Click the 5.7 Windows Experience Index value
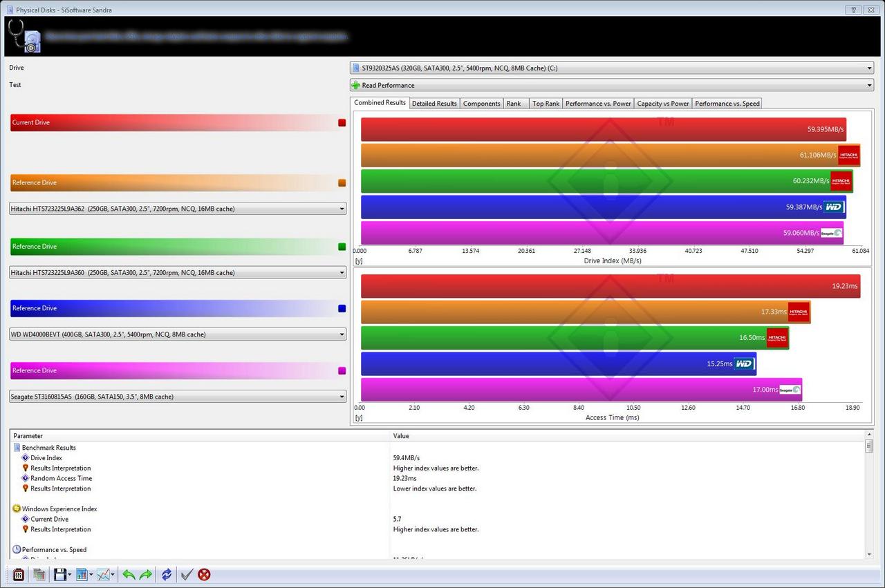 coord(397,519)
